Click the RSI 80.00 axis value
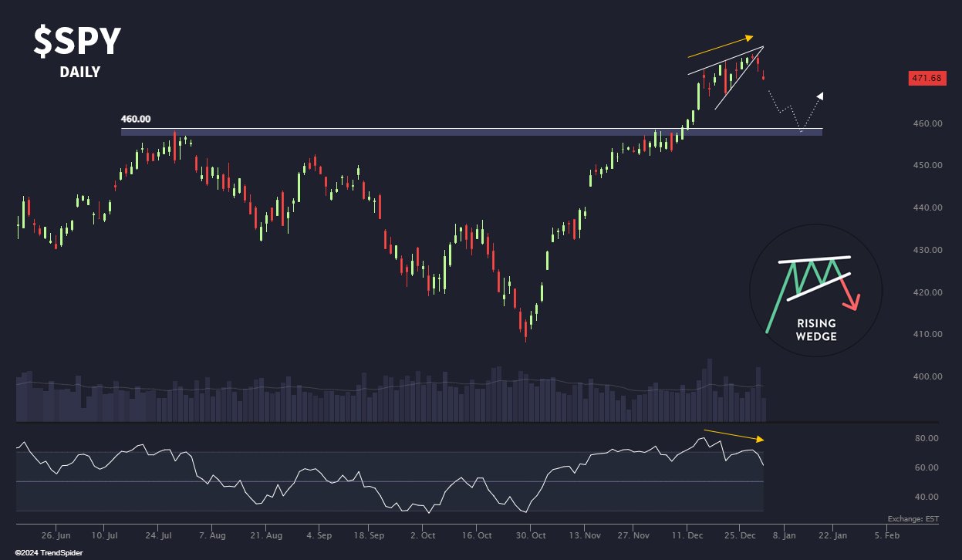This screenshot has width=962, height=560. [x=927, y=438]
